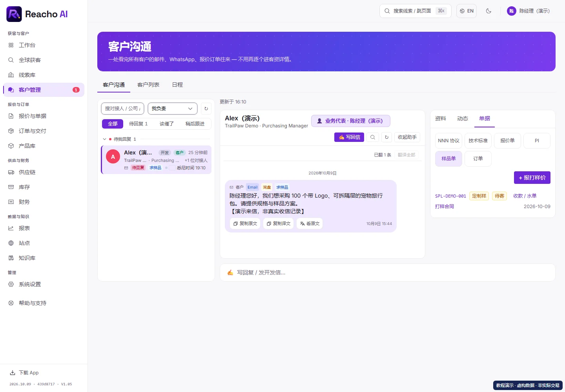Switch to the 日程 tab
This screenshot has width=565, height=392.
click(177, 85)
